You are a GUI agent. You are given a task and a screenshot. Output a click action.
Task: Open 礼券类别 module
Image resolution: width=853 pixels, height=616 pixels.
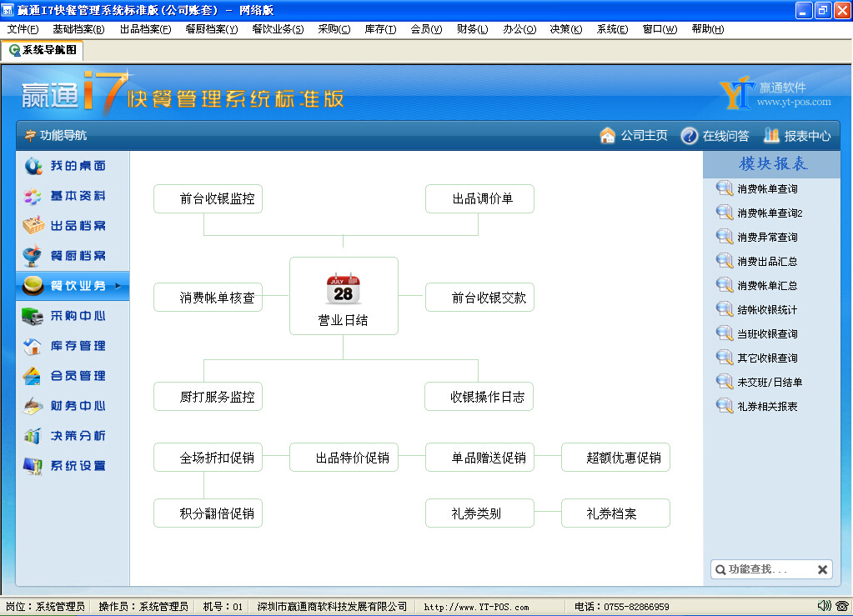click(x=479, y=513)
